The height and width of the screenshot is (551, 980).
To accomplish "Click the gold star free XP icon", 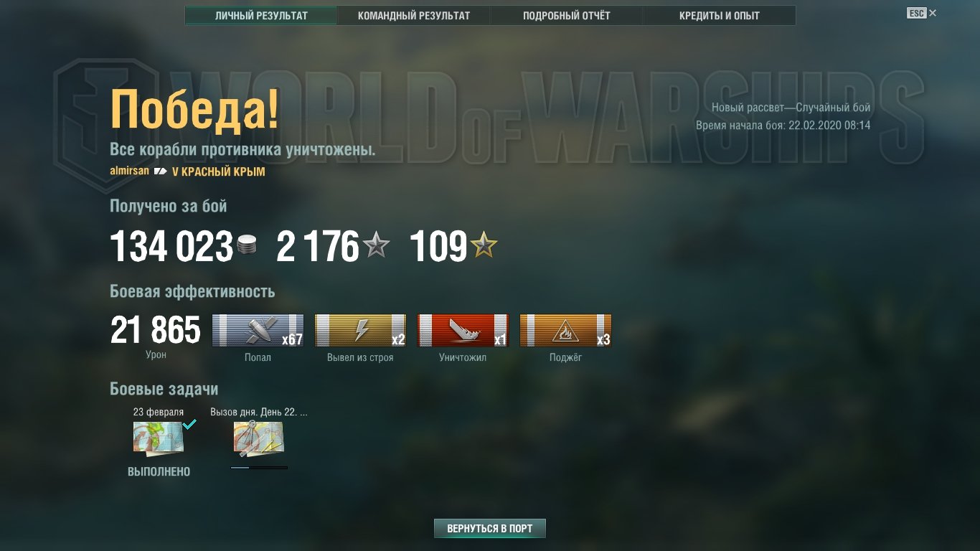I will (484, 246).
